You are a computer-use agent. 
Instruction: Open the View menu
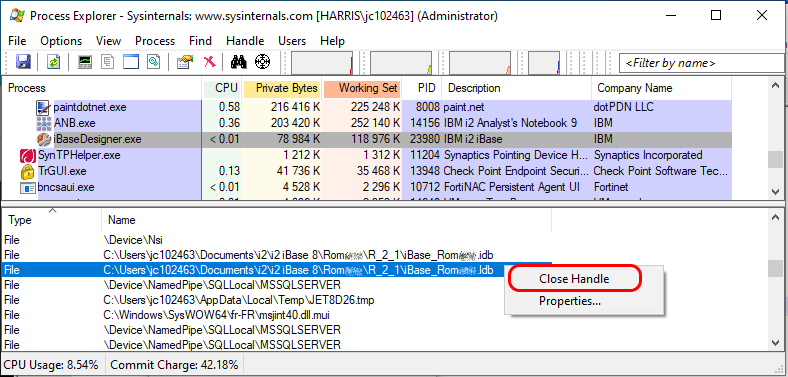click(109, 41)
